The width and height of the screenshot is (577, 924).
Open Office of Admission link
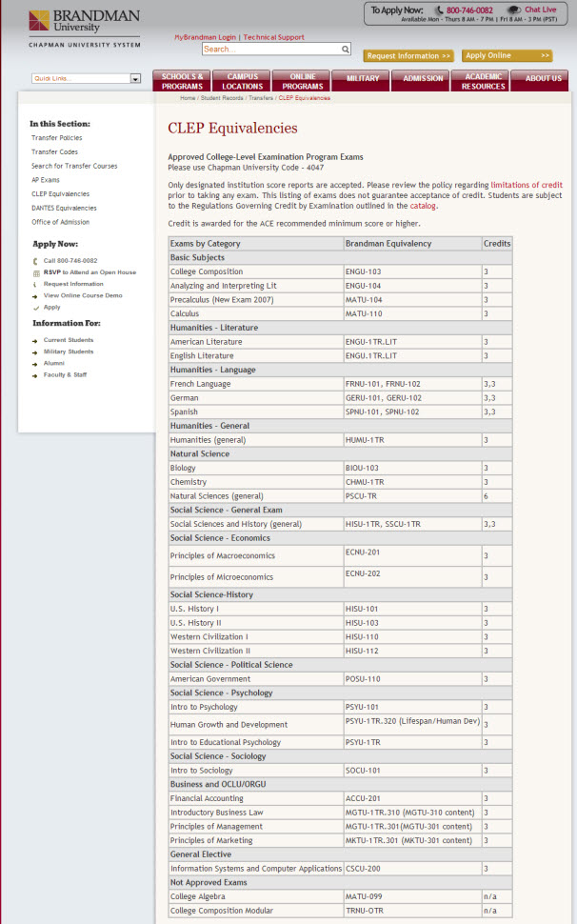point(60,222)
